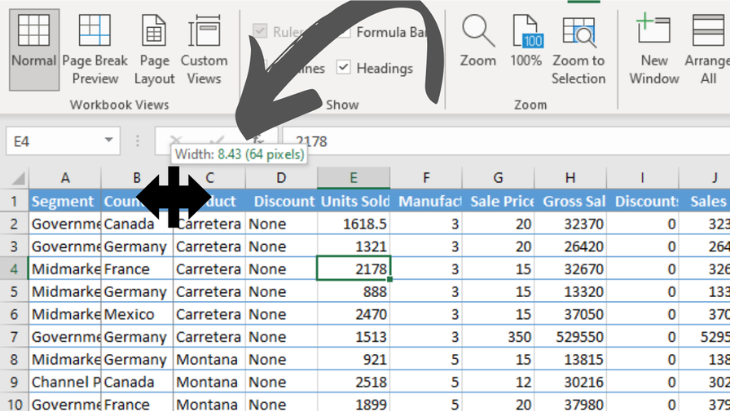Viewport: 730px width, 411px height.
Task: Switch to Page Layout view
Action: 154,49
